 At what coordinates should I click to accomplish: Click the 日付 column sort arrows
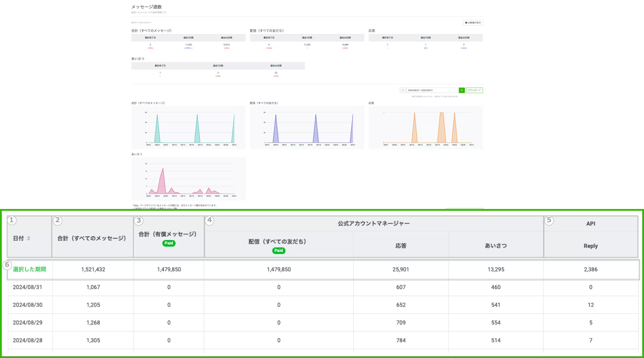point(29,238)
